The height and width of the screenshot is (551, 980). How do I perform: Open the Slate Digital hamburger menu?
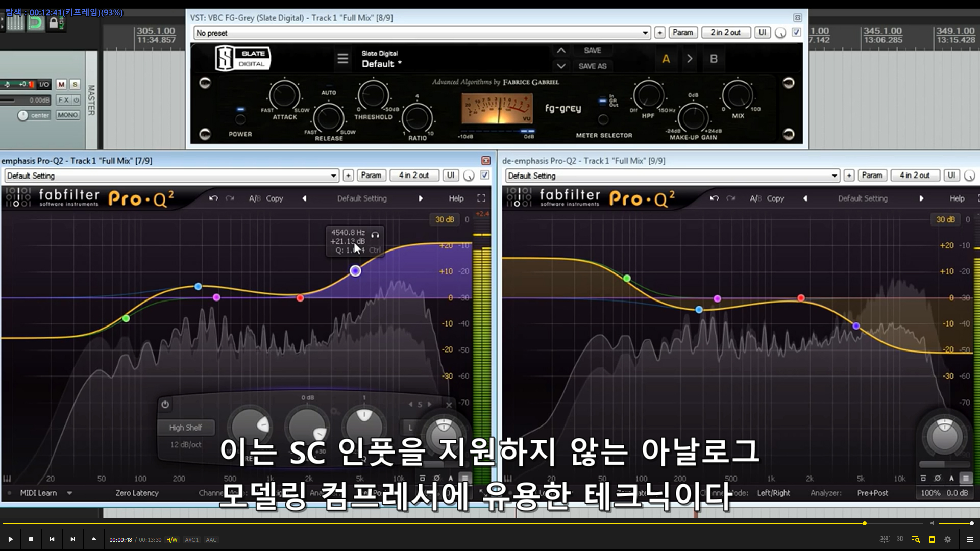[x=342, y=59]
